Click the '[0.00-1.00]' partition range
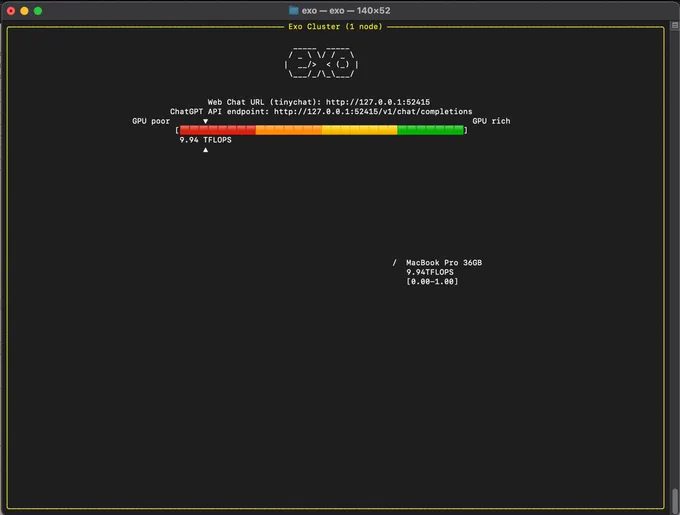 (x=432, y=281)
